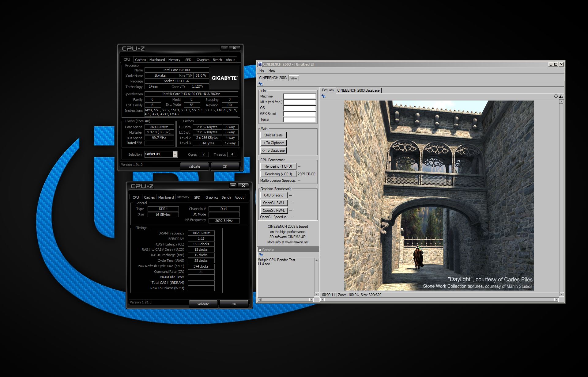
Task: Click Validate in top CPU-Z window
Action: click(x=194, y=166)
